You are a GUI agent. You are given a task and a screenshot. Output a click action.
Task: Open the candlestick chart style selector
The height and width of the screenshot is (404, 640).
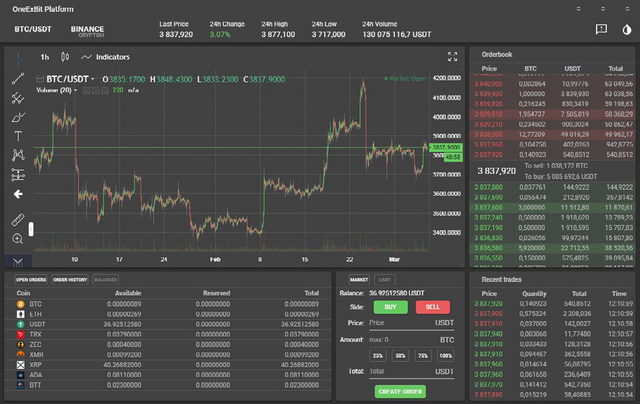(65, 57)
